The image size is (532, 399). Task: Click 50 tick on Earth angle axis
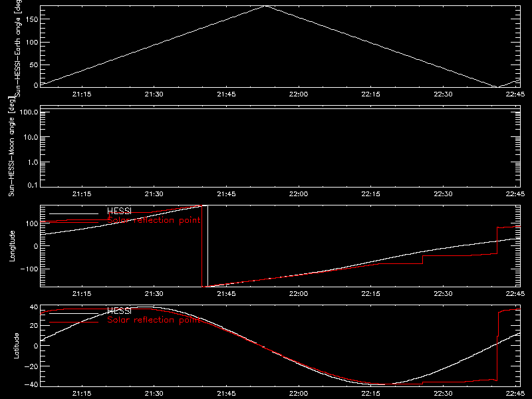tap(34, 65)
